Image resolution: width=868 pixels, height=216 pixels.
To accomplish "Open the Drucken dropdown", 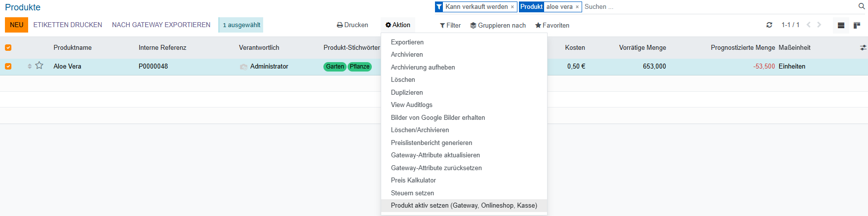I will point(352,25).
